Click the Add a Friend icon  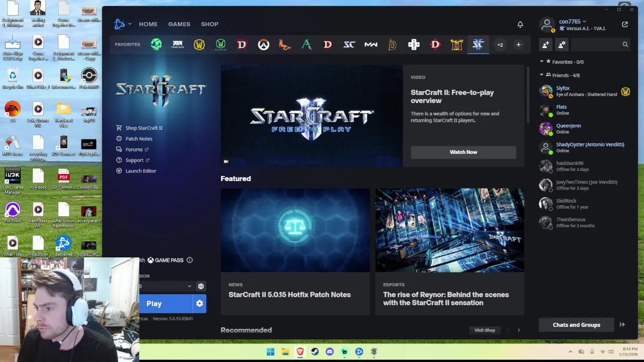546,45
